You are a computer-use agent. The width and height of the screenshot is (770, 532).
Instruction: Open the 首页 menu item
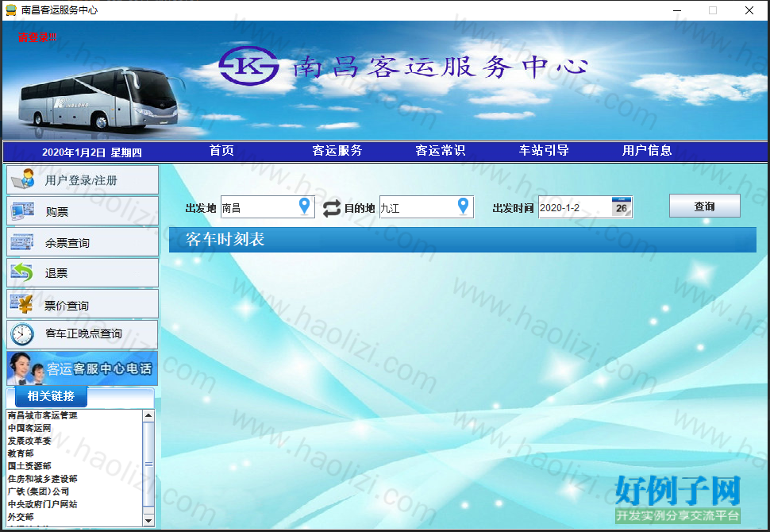221,151
